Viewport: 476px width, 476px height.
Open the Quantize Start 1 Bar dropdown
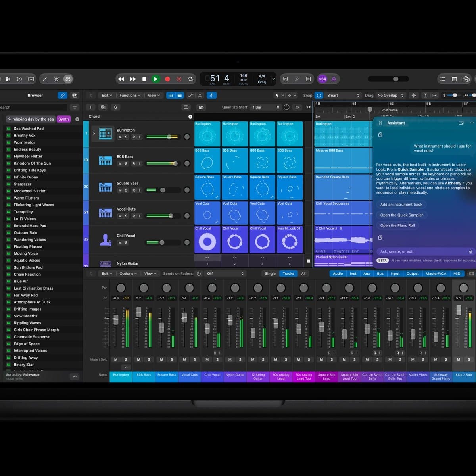coord(266,107)
